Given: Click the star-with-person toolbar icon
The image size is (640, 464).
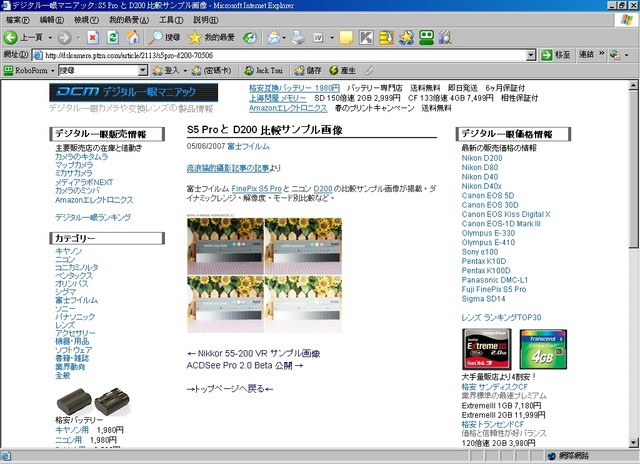Looking at the screenshot, I should point(406,38).
